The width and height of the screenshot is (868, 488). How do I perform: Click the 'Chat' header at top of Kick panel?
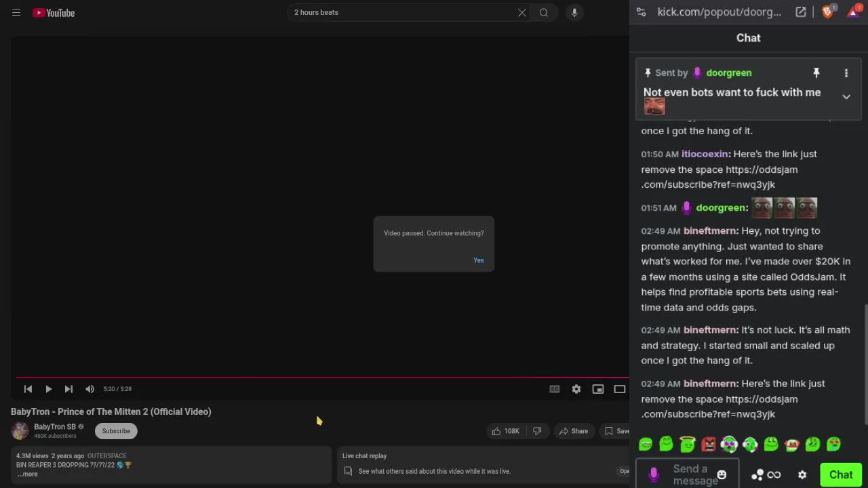(x=749, y=38)
